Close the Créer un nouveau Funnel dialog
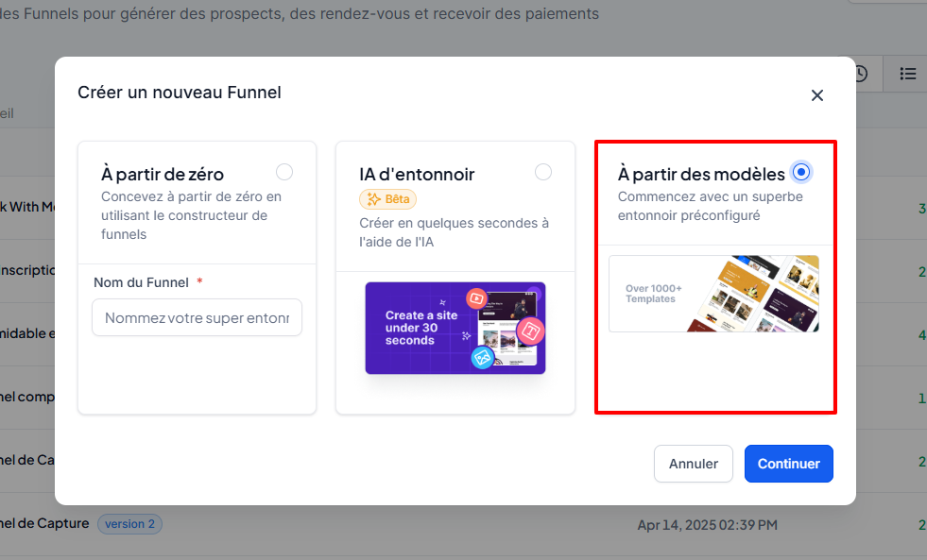Viewport: 927px width, 560px height. coord(817,95)
